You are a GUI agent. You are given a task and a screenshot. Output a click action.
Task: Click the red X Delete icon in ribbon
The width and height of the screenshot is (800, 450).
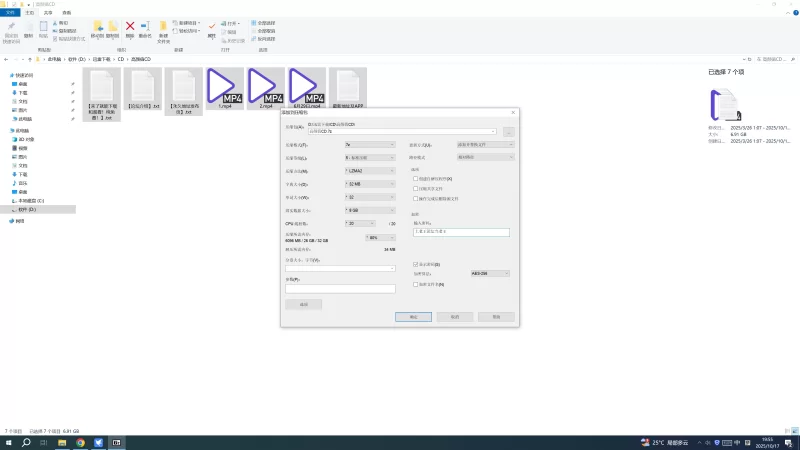coord(130,27)
